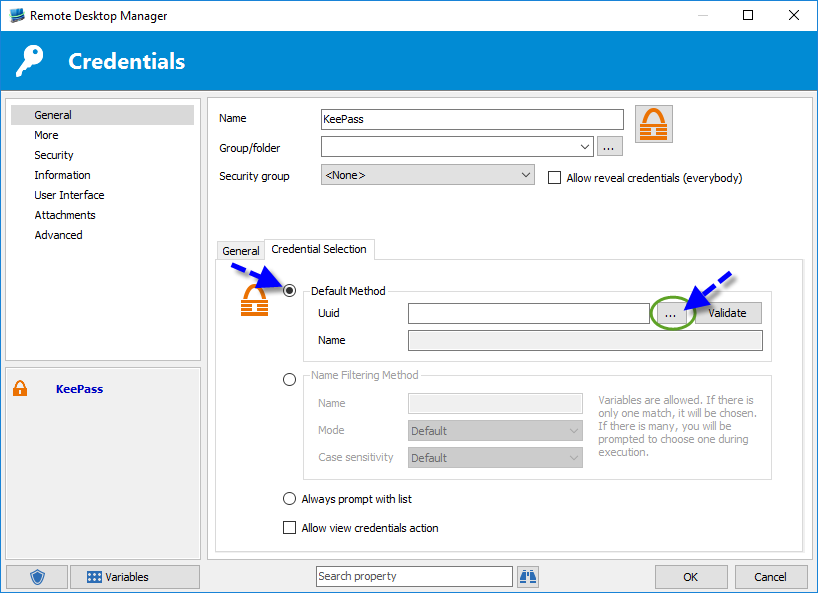Click the OK button

[690, 577]
